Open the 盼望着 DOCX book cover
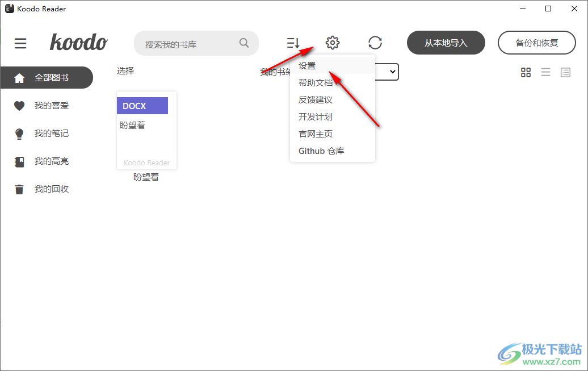Image resolution: width=588 pixels, height=371 pixels. coord(146,130)
